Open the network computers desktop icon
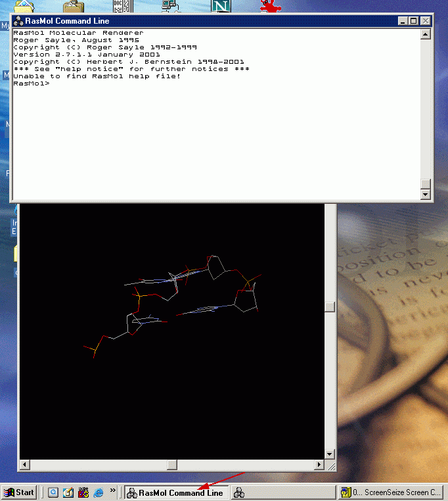Image resolution: width=448 pixels, height=501 pixels. click(x=171, y=6)
